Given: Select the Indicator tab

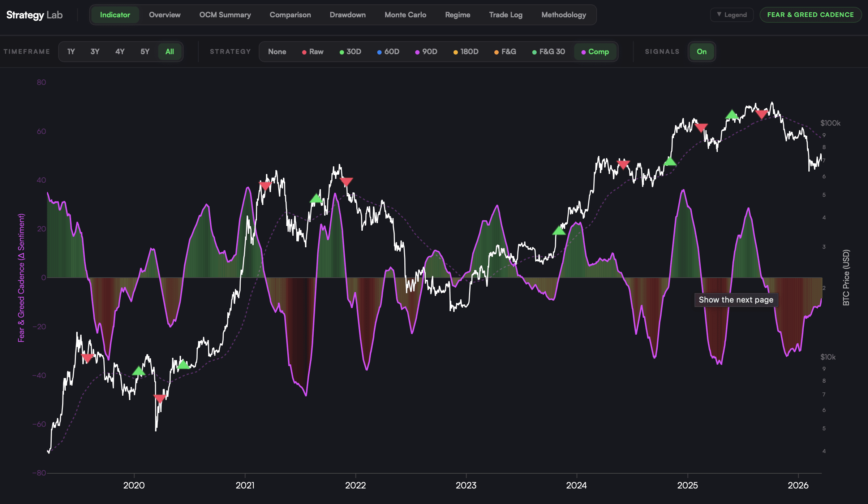Looking at the screenshot, I should click(x=115, y=15).
